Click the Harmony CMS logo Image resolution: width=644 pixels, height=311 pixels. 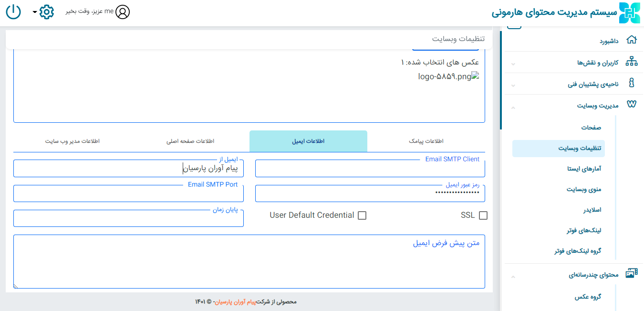629,12
